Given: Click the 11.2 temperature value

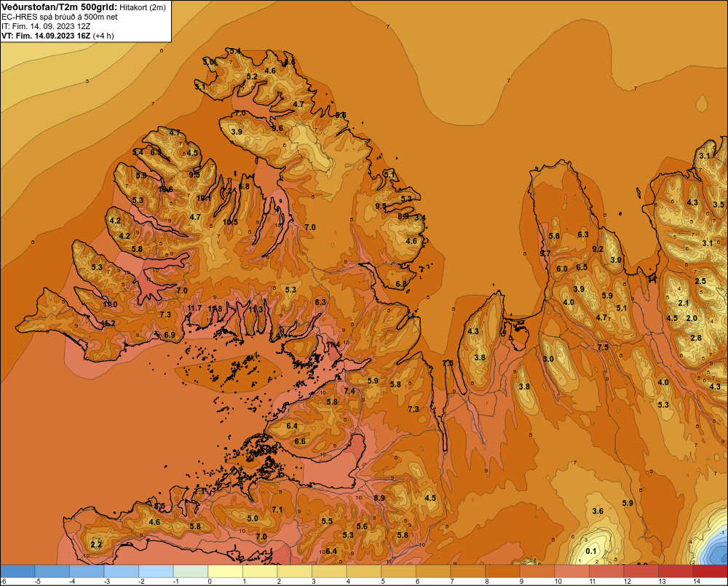Looking at the screenshot, I should [108, 323].
